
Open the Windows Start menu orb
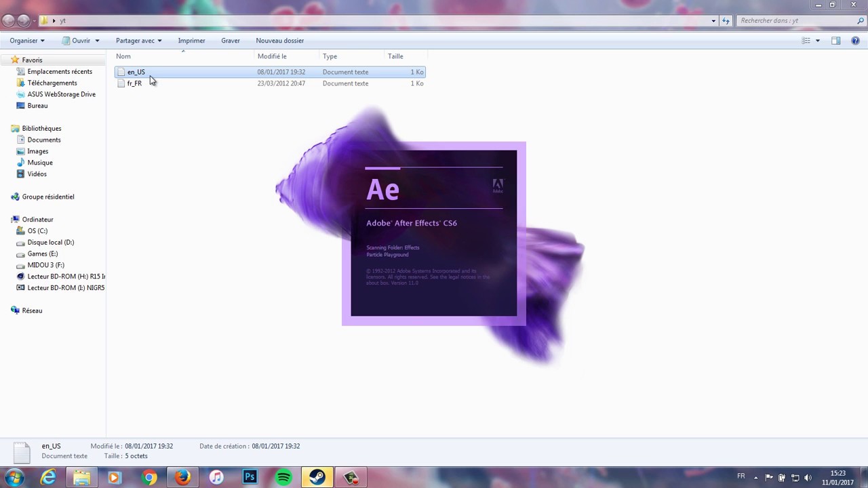click(15, 477)
